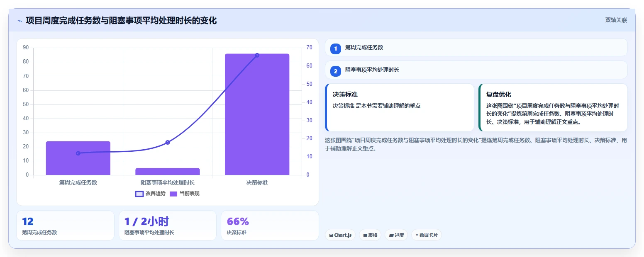Screen dimensions: 644x257
Task: Click the 数据卡片 tag
Action: click(426, 235)
